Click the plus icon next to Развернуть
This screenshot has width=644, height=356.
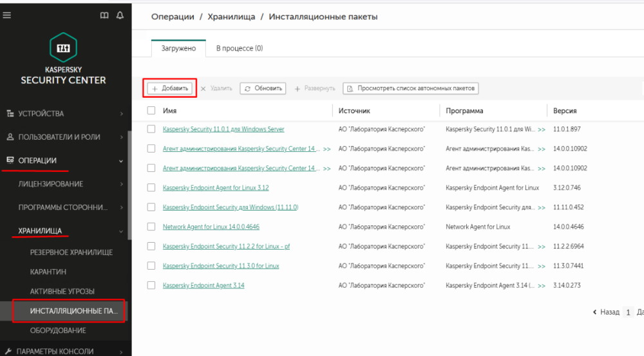tap(298, 88)
